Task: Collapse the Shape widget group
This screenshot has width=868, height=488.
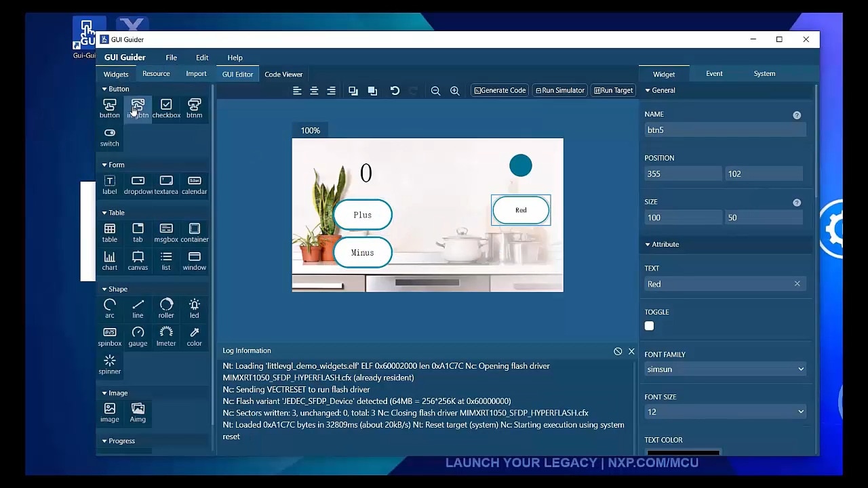Action: pyautogui.click(x=104, y=289)
